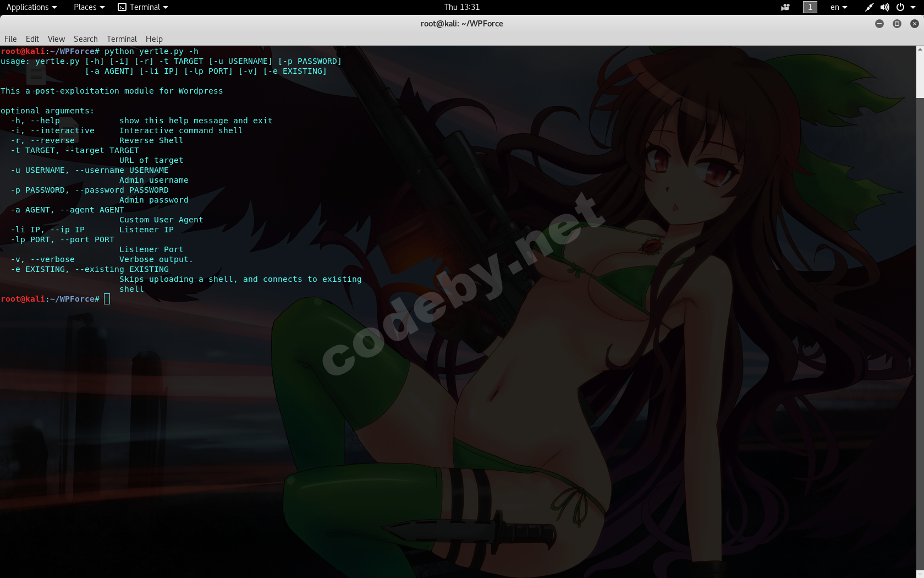Open the Search menu
The image size is (924, 578).
[x=86, y=39]
